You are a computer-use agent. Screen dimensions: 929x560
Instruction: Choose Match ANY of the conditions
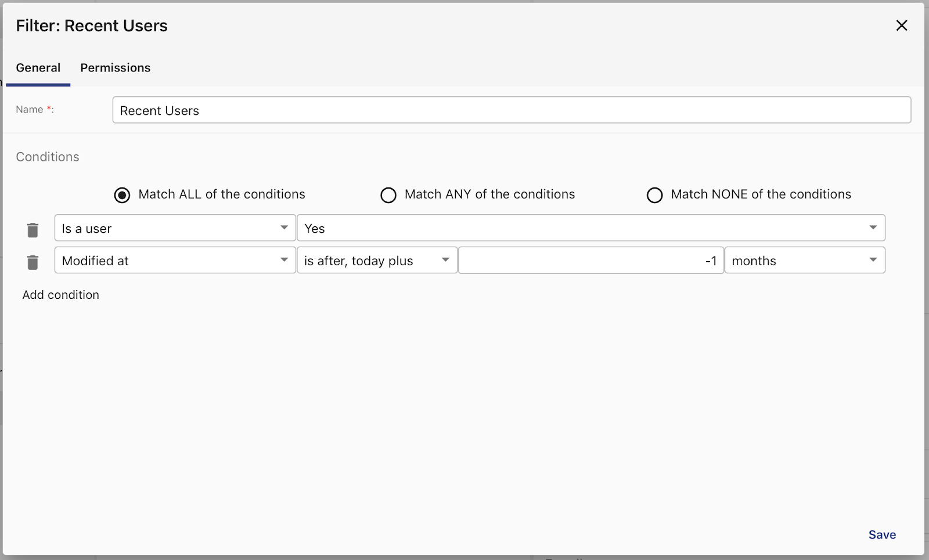[388, 195]
